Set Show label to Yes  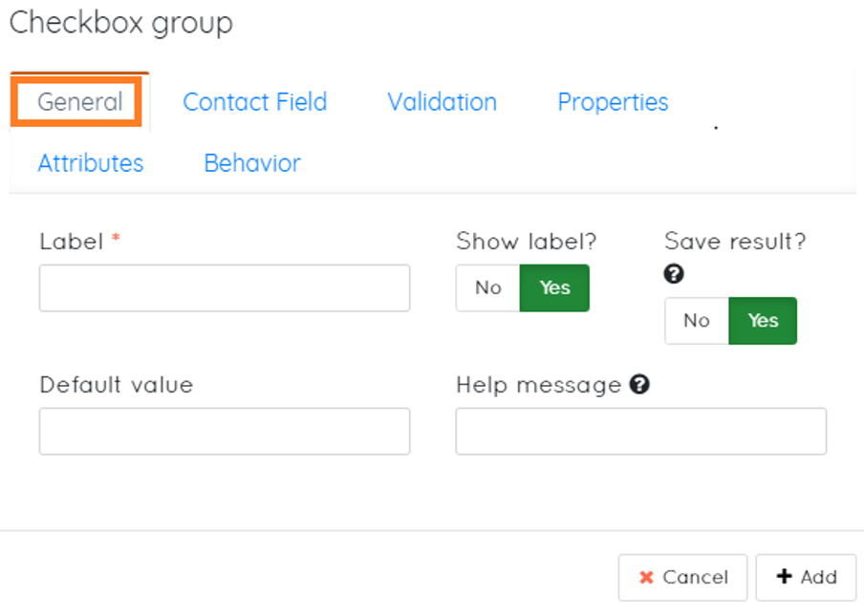554,288
